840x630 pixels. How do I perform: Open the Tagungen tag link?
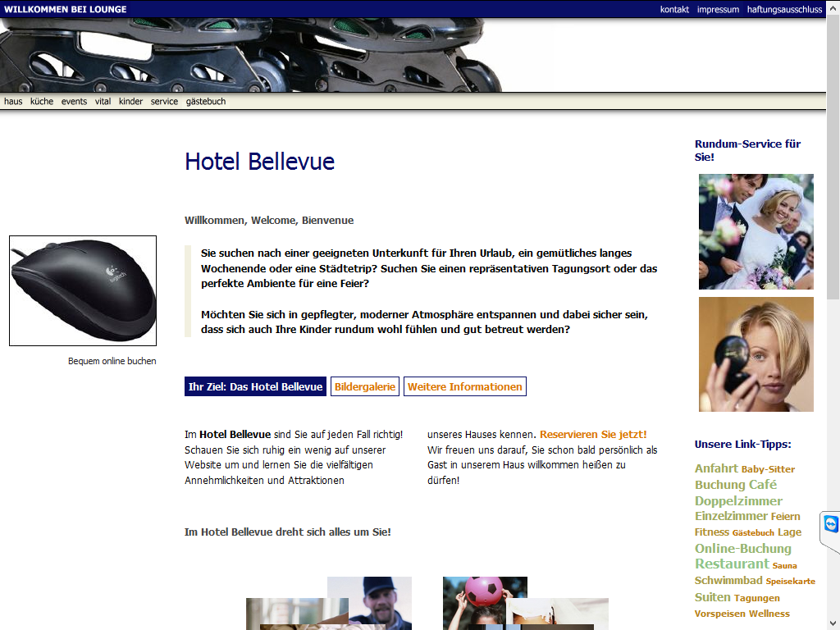point(757,598)
